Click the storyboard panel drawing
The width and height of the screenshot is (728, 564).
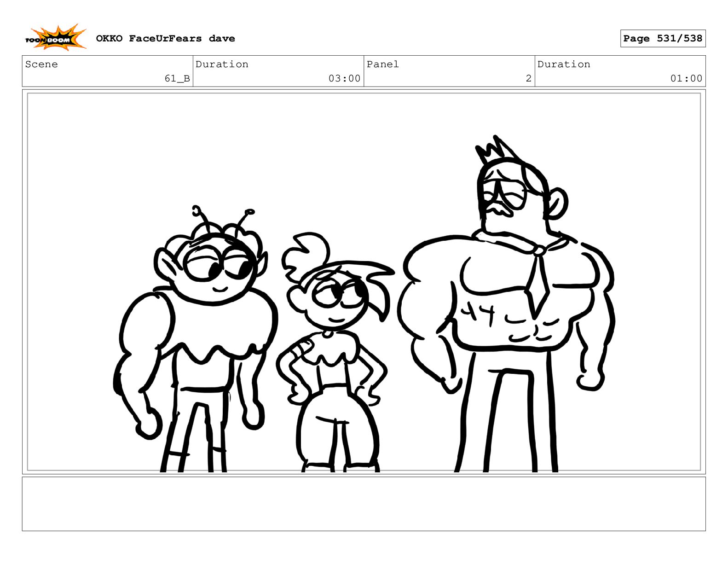click(364, 282)
